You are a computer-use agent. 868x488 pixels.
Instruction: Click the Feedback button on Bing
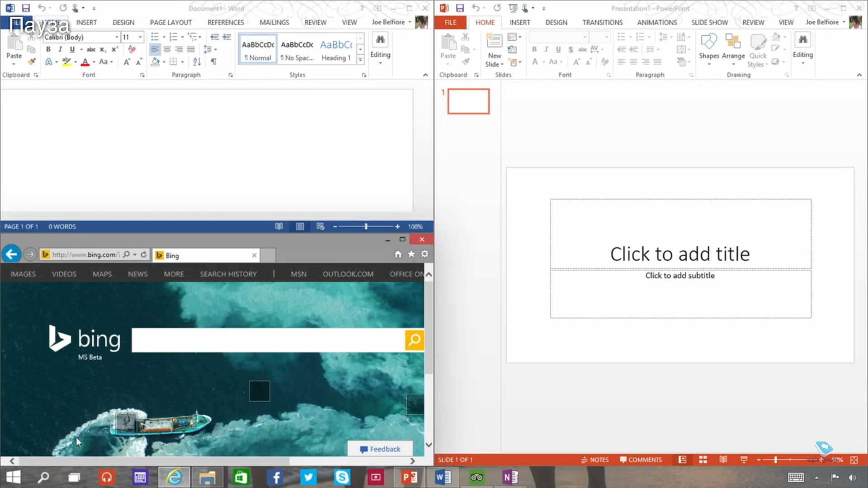click(380, 449)
